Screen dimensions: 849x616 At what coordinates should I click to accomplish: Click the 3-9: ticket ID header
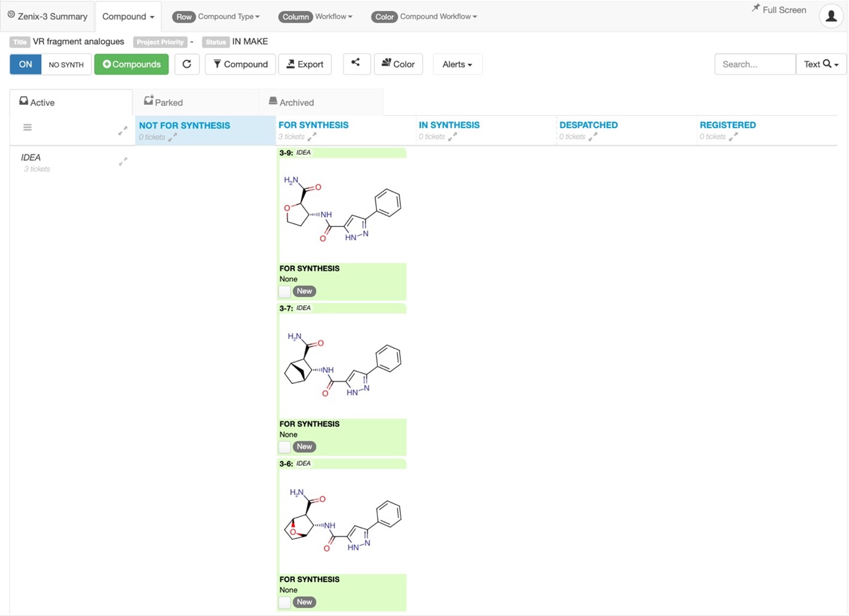[x=286, y=153]
